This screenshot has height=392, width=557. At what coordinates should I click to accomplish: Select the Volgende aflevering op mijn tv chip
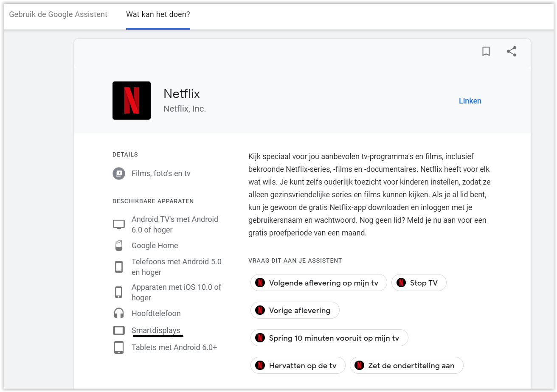tap(318, 283)
